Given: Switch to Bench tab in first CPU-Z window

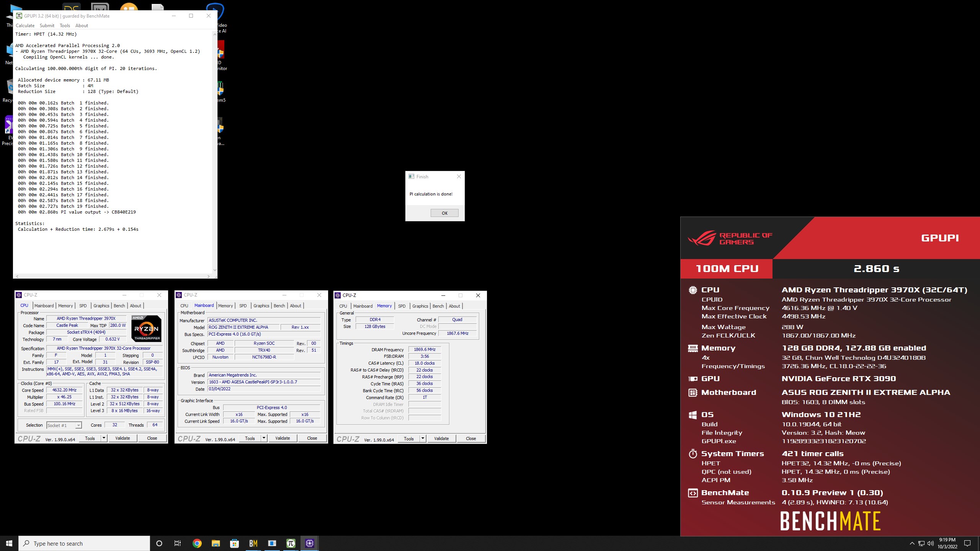Looking at the screenshot, I should click(x=119, y=306).
